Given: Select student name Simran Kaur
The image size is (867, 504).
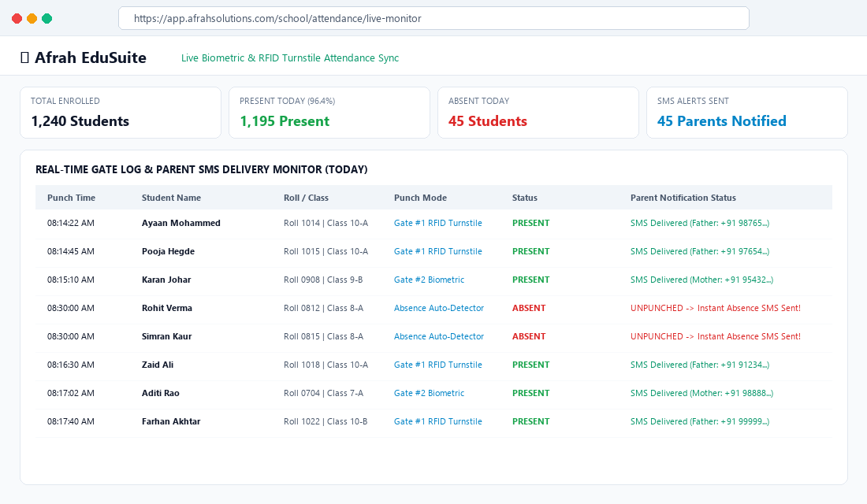Looking at the screenshot, I should click(x=166, y=336).
